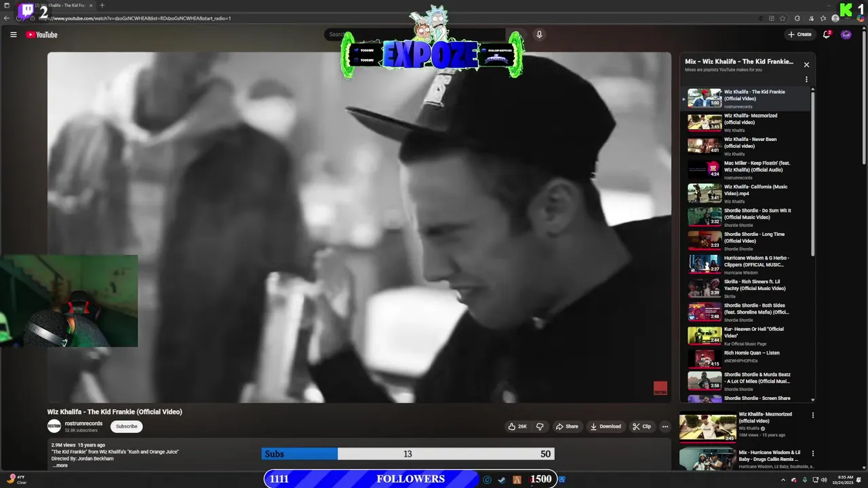The image size is (868, 488).
Task: Open the YouTube notifications bell
Action: pos(827,35)
